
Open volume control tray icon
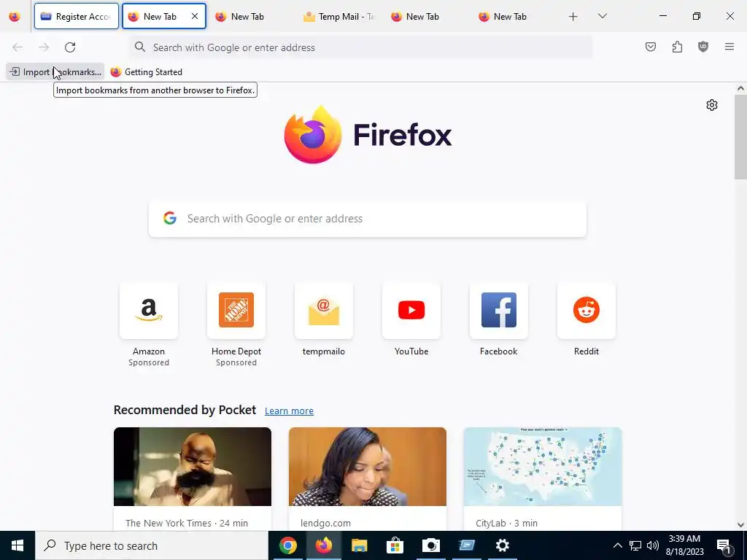[653, 545]
